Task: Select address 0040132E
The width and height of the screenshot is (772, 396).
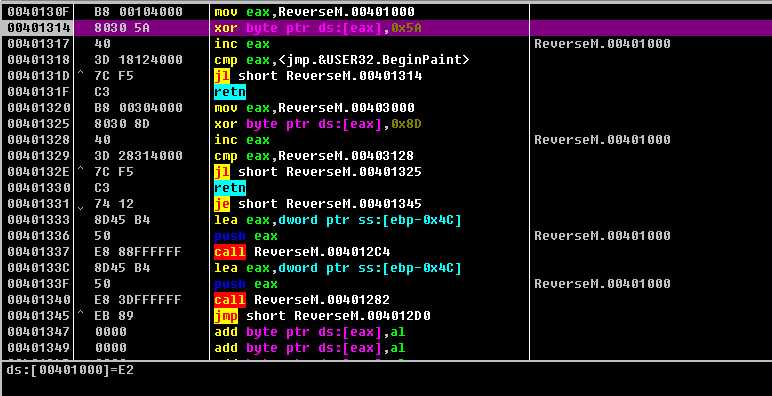Action: (39, 172)
